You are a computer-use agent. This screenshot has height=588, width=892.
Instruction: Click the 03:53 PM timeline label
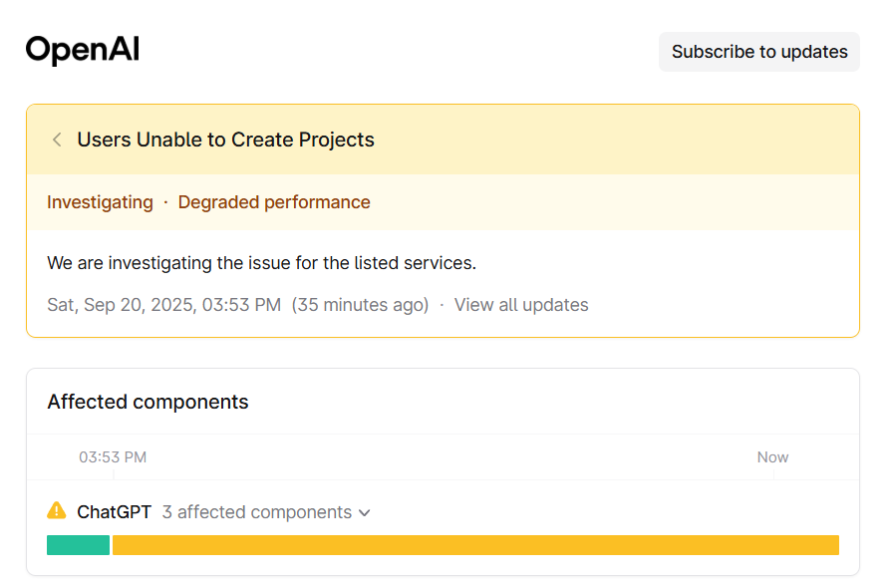113,457
